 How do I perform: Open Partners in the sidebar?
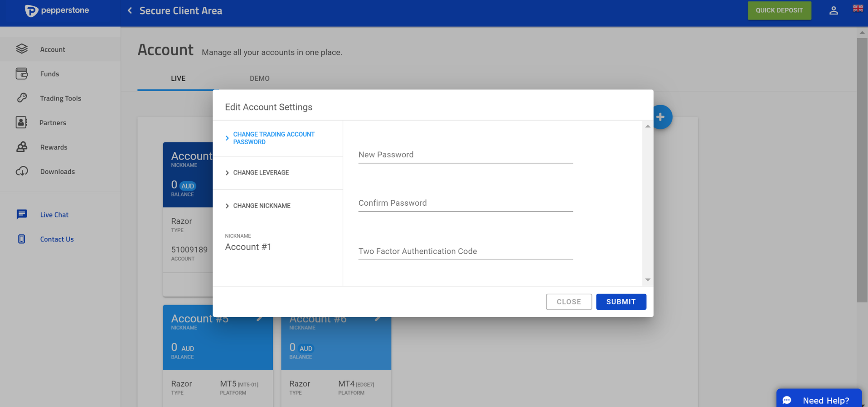point(60,122)
